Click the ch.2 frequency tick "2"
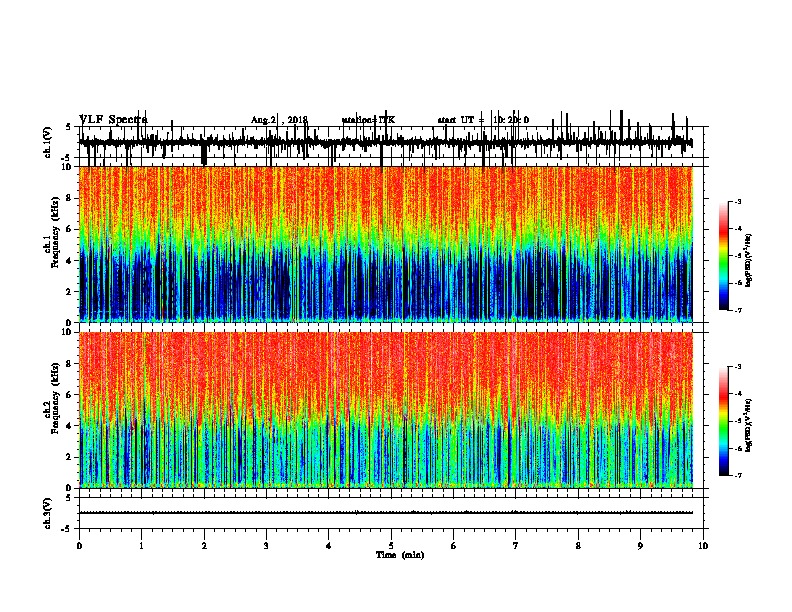The image size is (792, 612). click(x=70, y=457)
